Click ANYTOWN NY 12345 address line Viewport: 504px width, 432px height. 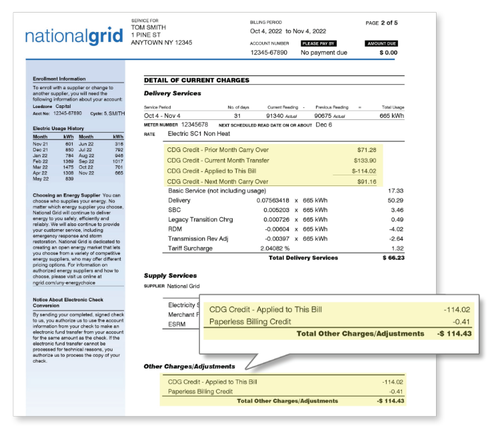click(161, 43)
